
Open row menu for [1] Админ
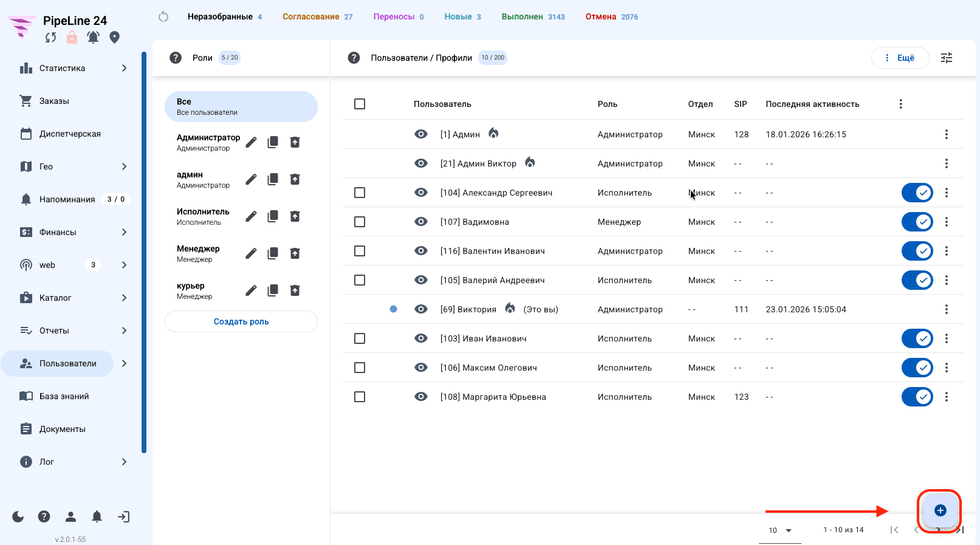946,134
